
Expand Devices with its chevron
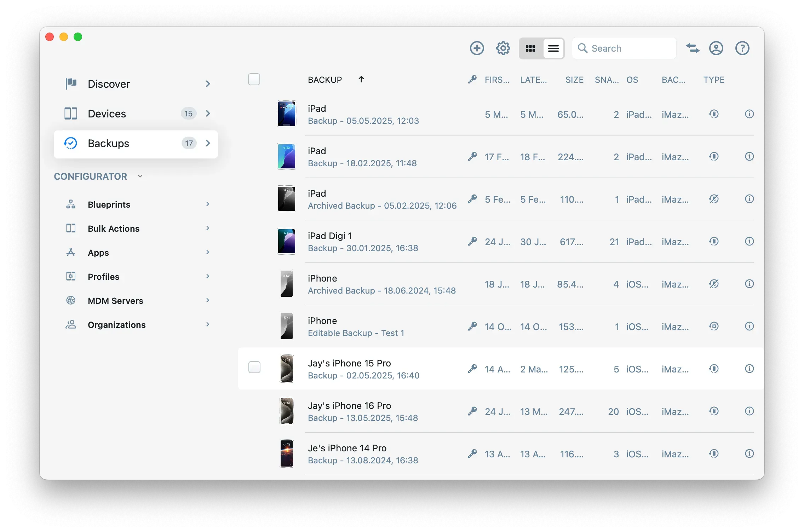point(208,113)
